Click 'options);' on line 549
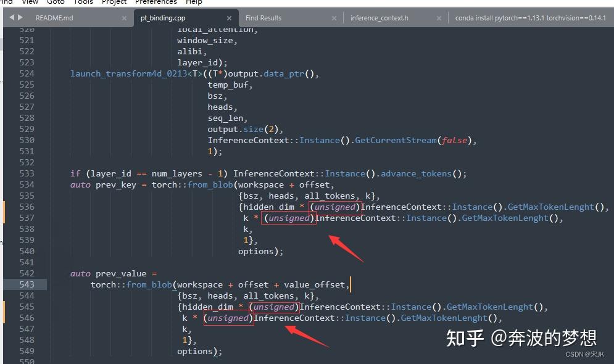 200,352
